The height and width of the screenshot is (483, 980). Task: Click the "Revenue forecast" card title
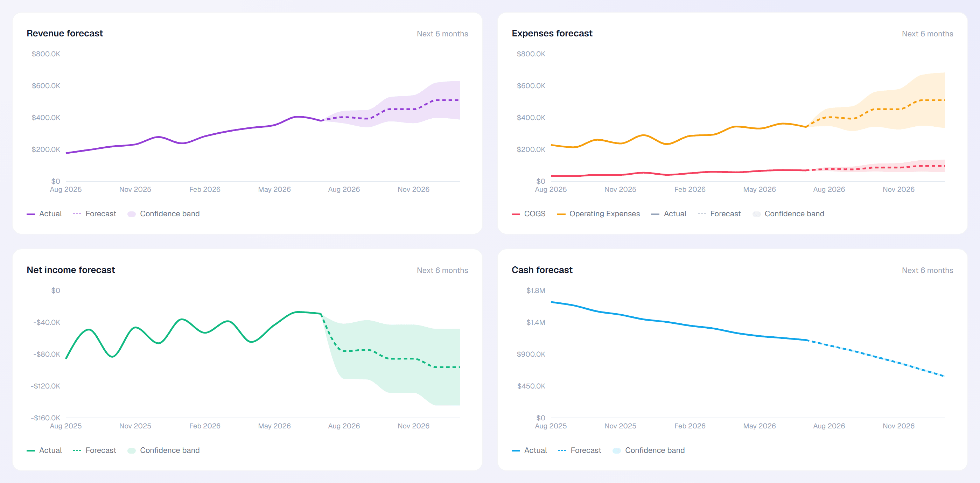point(65,34)
